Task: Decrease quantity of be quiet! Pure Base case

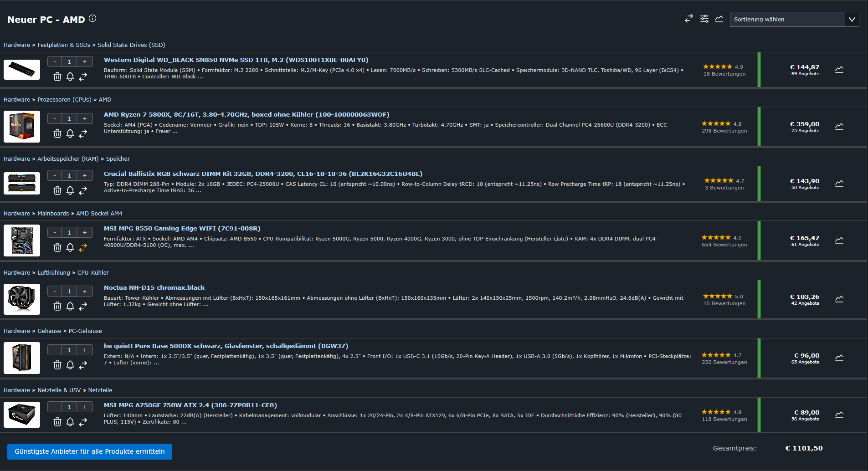Action: pyautogui.click(x=55, y=350)
